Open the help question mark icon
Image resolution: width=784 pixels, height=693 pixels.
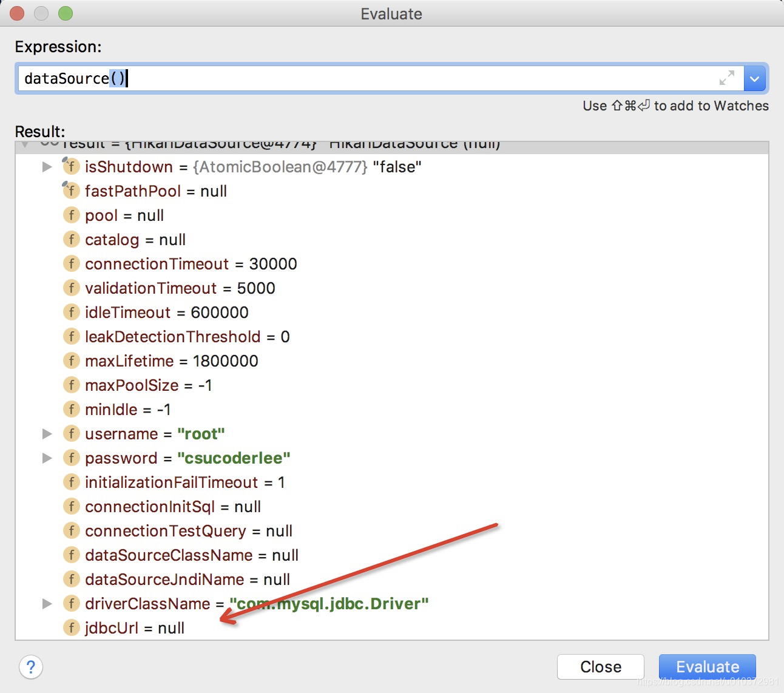point(30,667)
